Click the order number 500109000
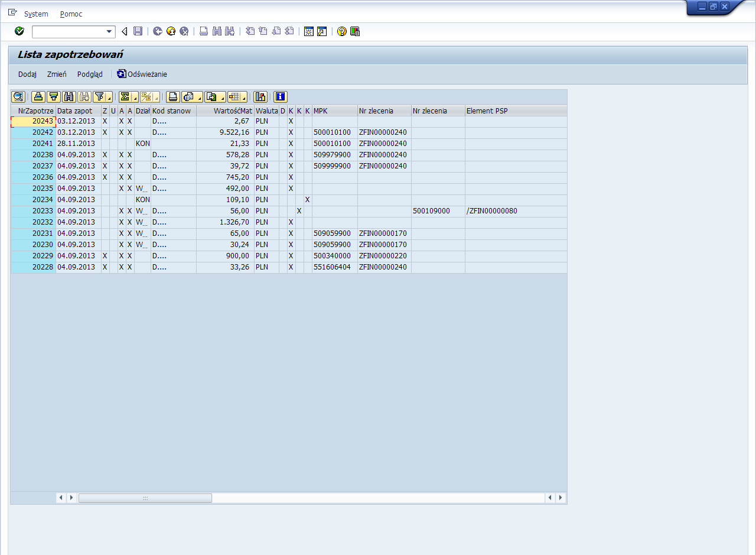 432,211
